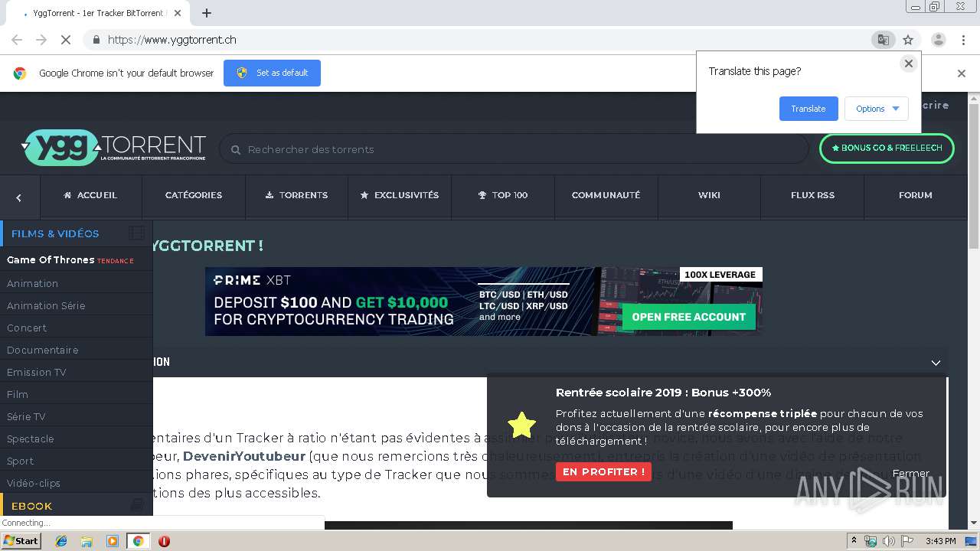Select Sport sidebar category
This screenshot has height=551, width=980.
coord(21,461)
